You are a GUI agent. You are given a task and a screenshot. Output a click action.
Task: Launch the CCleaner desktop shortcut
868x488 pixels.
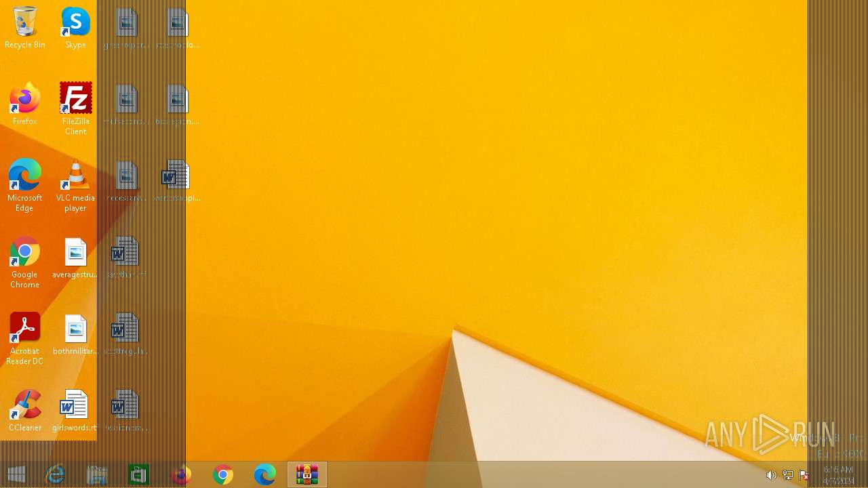[24, 411]
